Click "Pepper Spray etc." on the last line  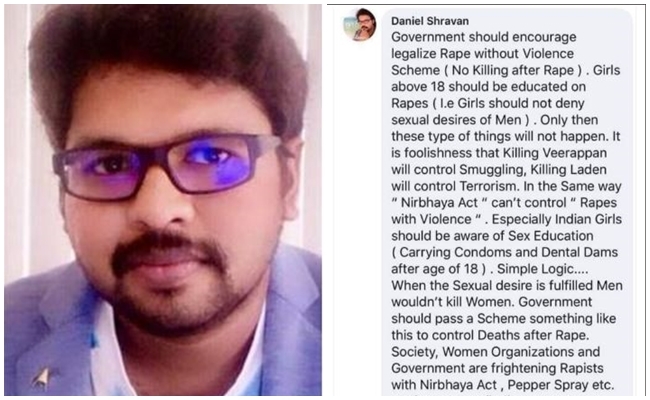[x=563, y=385]
